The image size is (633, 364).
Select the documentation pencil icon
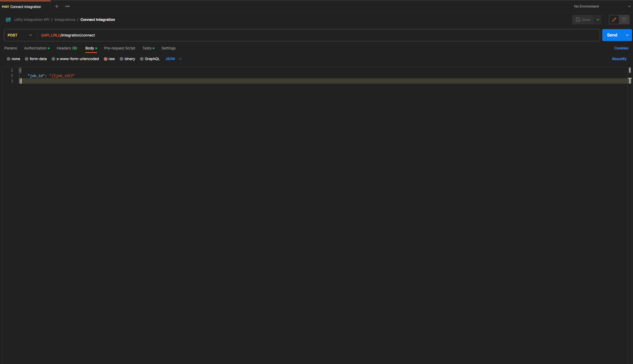614,20
